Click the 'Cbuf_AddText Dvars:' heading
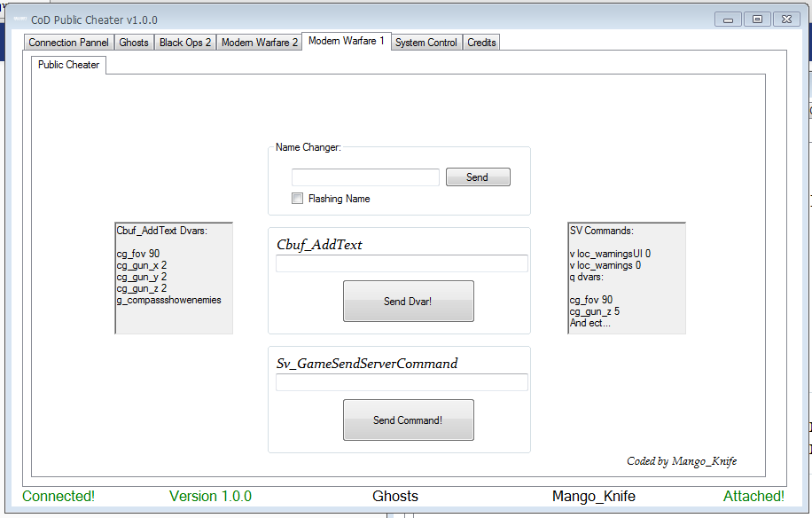 [x=161, y=231]
